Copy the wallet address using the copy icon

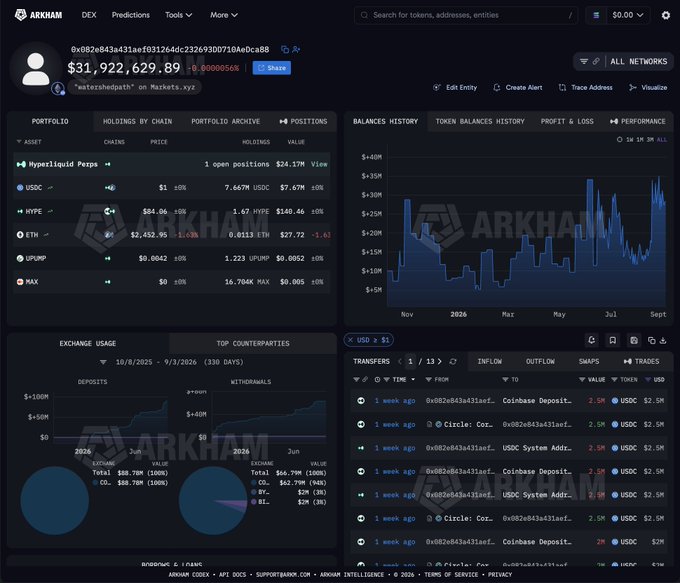pos(285,49)
